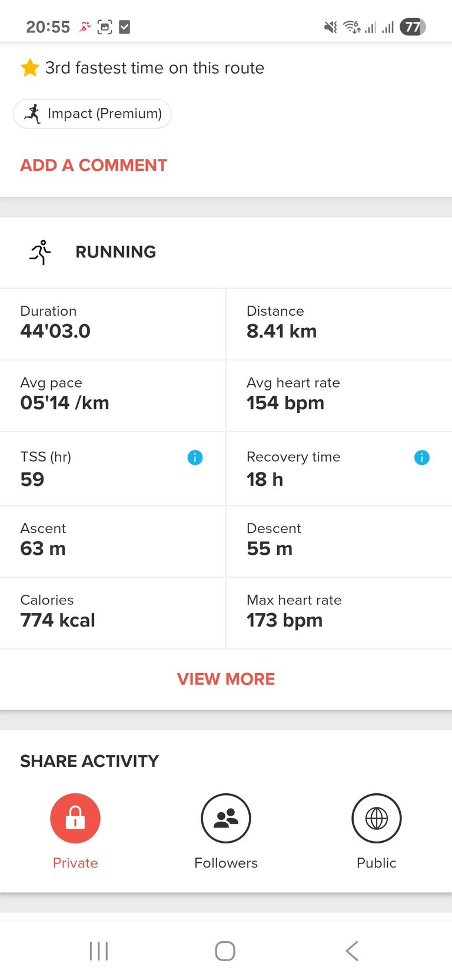Tap the Running activity type icon
452x980 pixels.
[40, 252]
